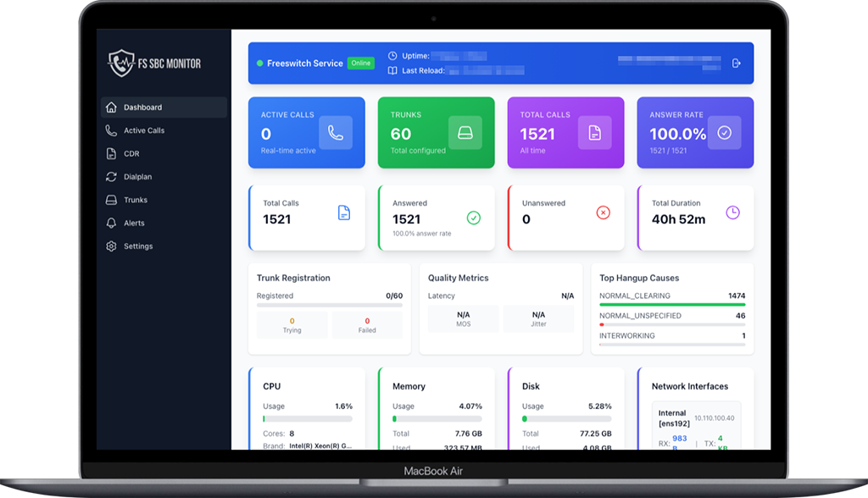Viewport: 868px width, 498px height.
Task: Click the red X icon beside Unanswered
Action: click(x=604, y=213)
